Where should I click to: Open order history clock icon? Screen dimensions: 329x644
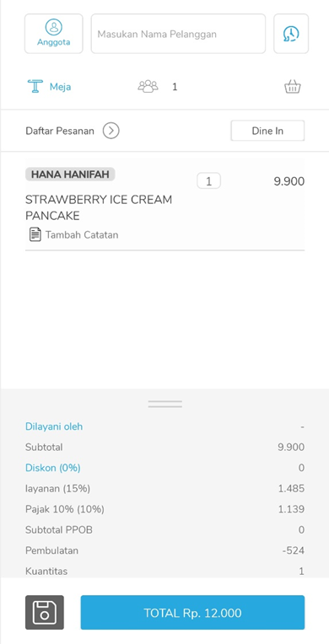tap(291, 34)
